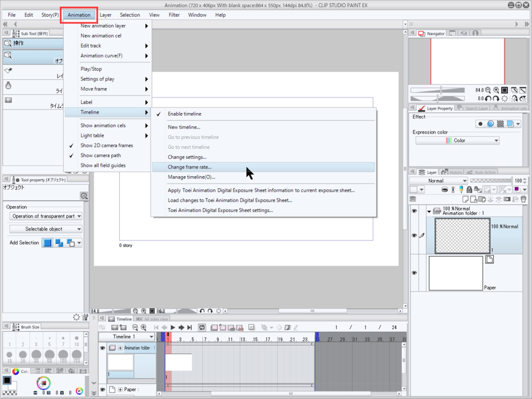This screenshot has height=399, width=532.
Task: Delete layer with the trash can icon
Action: click(x=523, y=199)
